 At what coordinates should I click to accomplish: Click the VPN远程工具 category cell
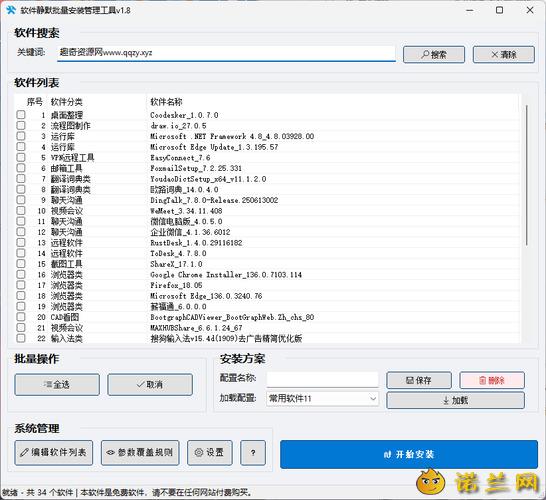(x=72, y=157)
